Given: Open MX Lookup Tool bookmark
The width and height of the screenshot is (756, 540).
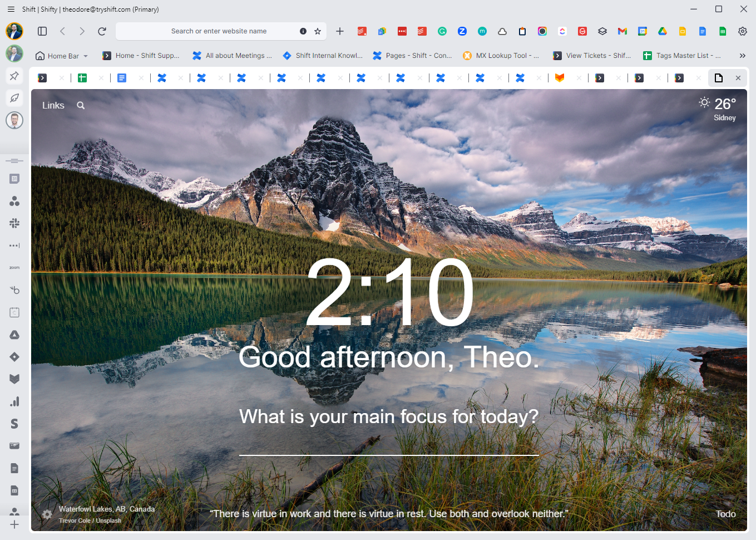Looking at the screenshot, I should (501, 56).
